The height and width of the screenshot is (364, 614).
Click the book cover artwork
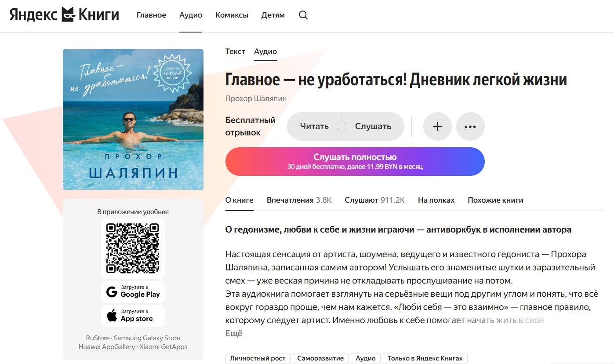[133, 119]
